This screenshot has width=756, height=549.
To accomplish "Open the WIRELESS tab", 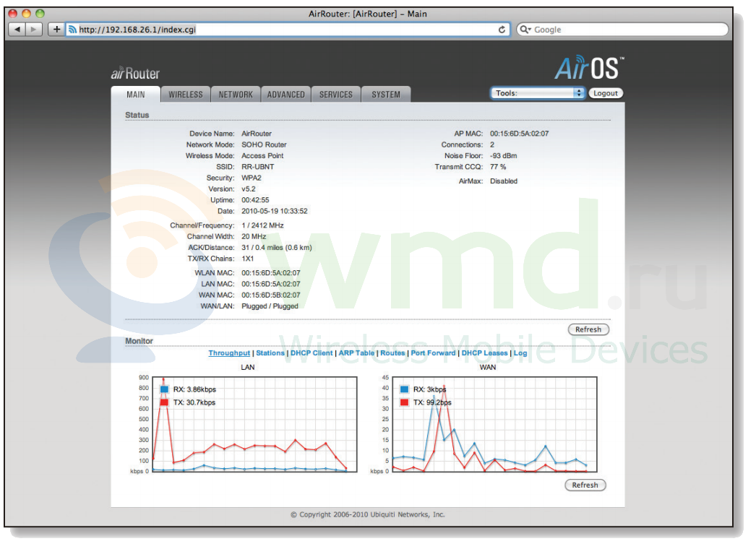I will (186, 95).
